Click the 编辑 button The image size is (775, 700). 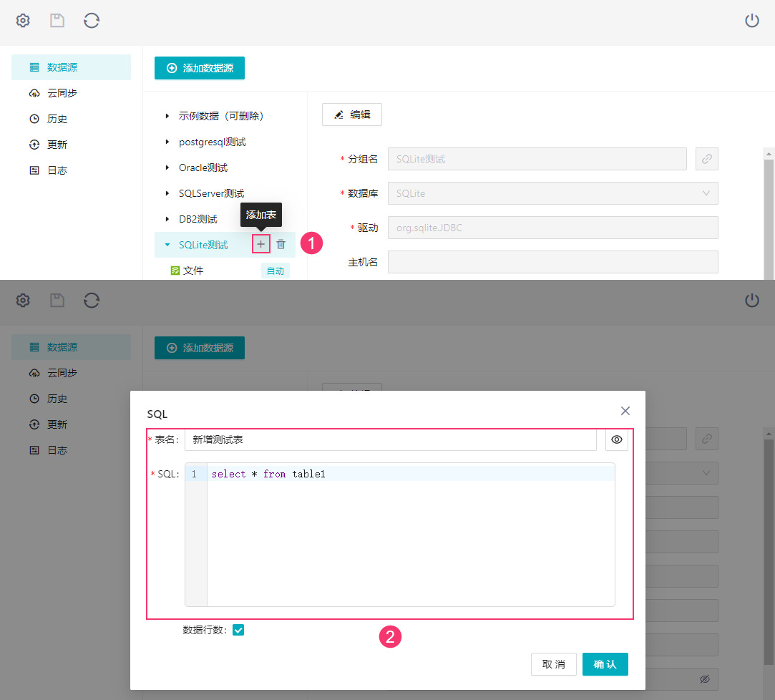[x=352, y=115]
